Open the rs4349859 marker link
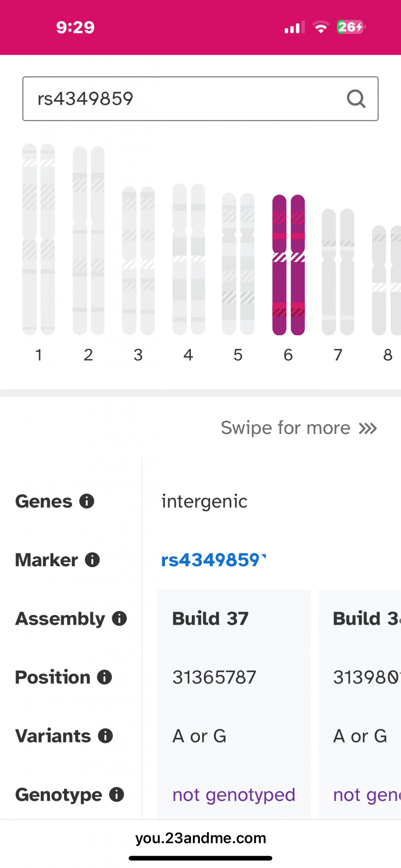 coord(213,560)
